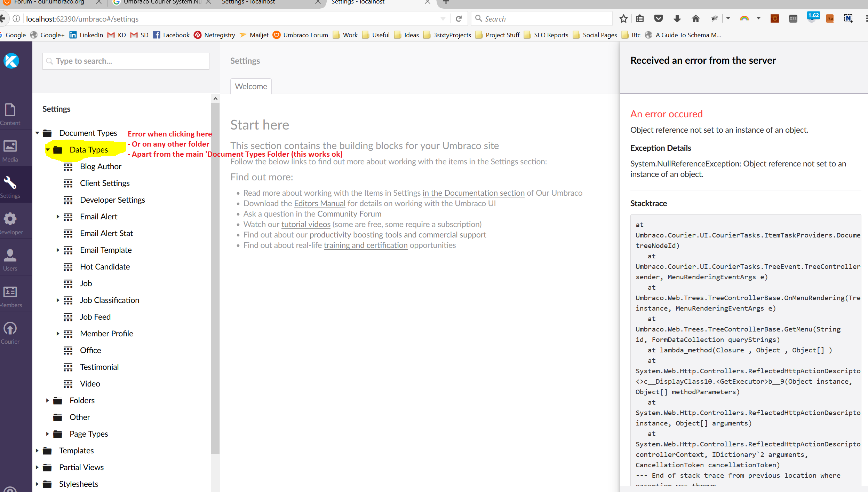
Task: Open the library bookmarks list icon
Action: point(640,18)
